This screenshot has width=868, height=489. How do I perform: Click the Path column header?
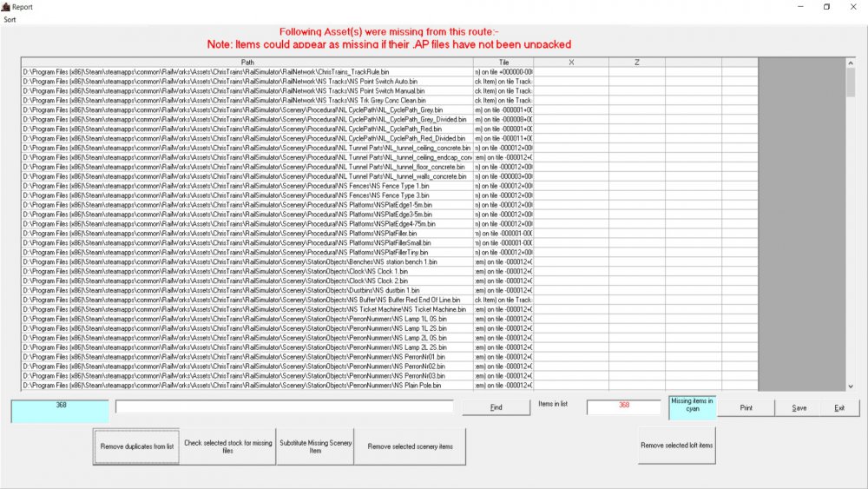[x=247, y=63]
